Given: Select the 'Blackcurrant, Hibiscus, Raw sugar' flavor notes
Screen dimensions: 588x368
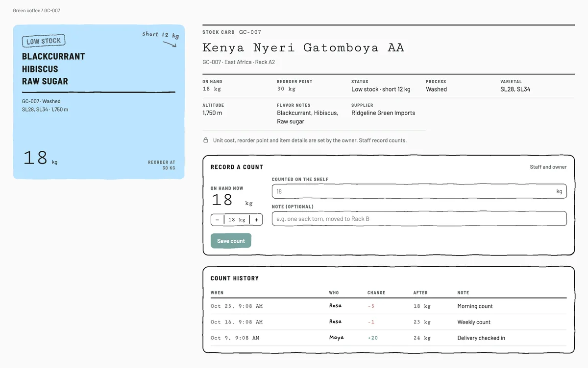Looking at the screenshot, I should coord(308,117).
